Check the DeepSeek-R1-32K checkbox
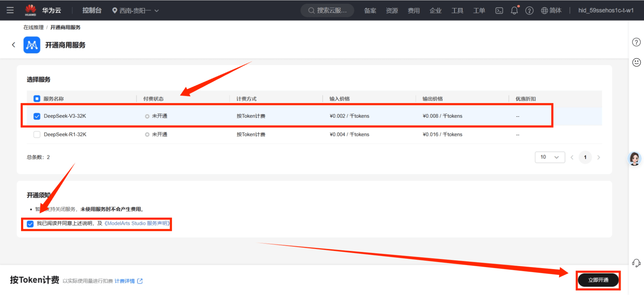 pos(37,134)
